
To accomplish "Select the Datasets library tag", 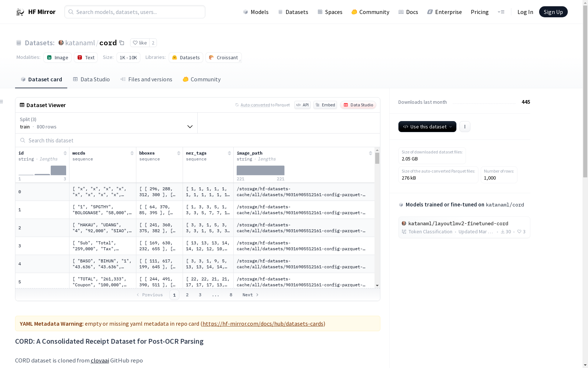I will click(x=186, y=57).
